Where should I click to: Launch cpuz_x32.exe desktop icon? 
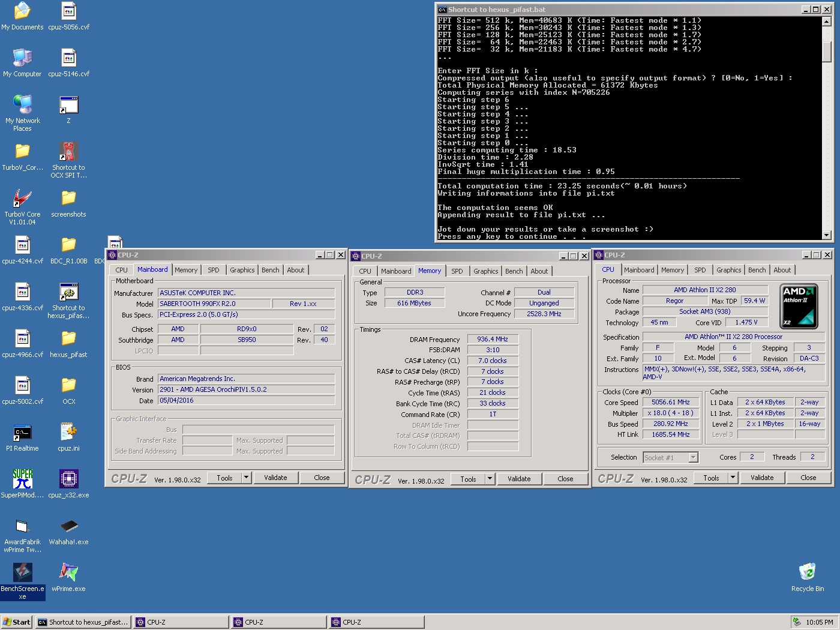pos(68,484)
